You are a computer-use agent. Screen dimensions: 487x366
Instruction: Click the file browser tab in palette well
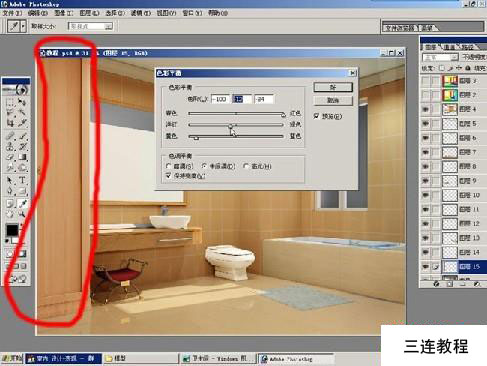point(401,28)
